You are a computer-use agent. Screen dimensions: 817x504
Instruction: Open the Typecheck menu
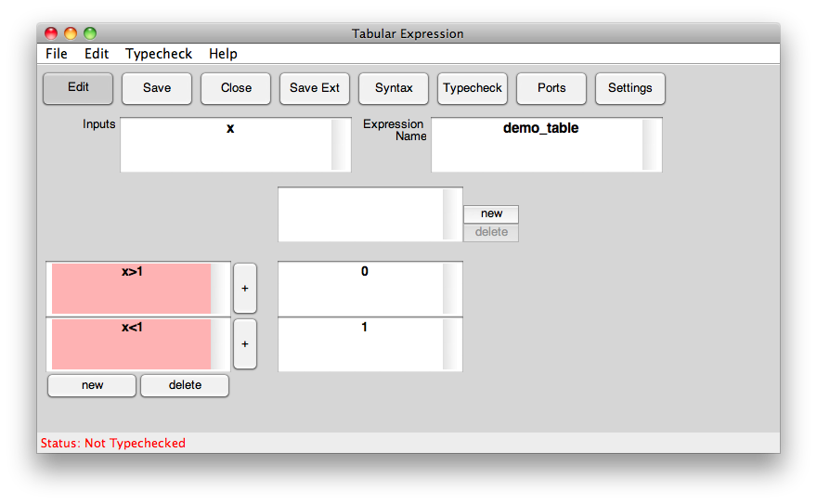[x=159, y=54]
